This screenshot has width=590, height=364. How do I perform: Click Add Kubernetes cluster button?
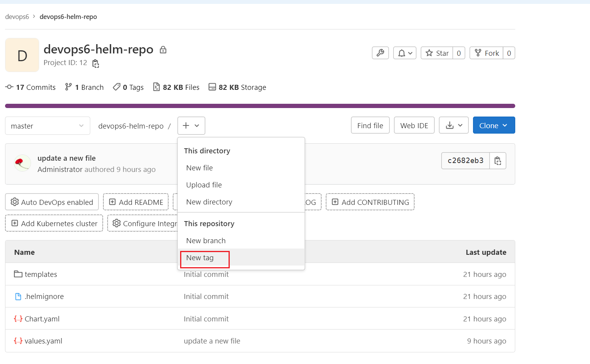click(x=54, y=223)
